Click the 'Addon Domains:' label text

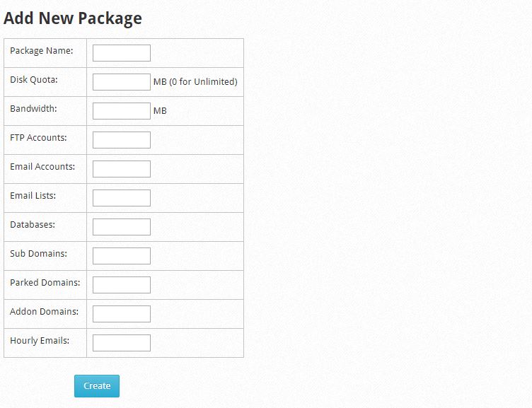tap(44, 312)
